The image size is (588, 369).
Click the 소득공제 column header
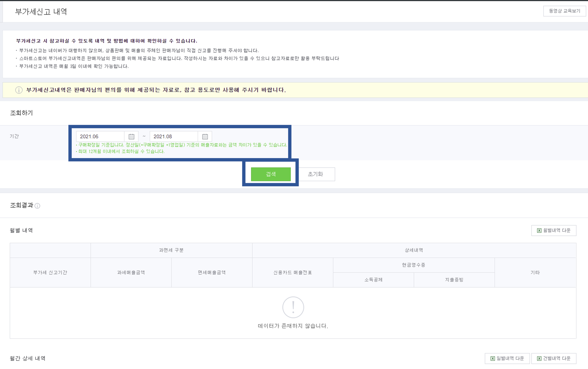[374, 280]
